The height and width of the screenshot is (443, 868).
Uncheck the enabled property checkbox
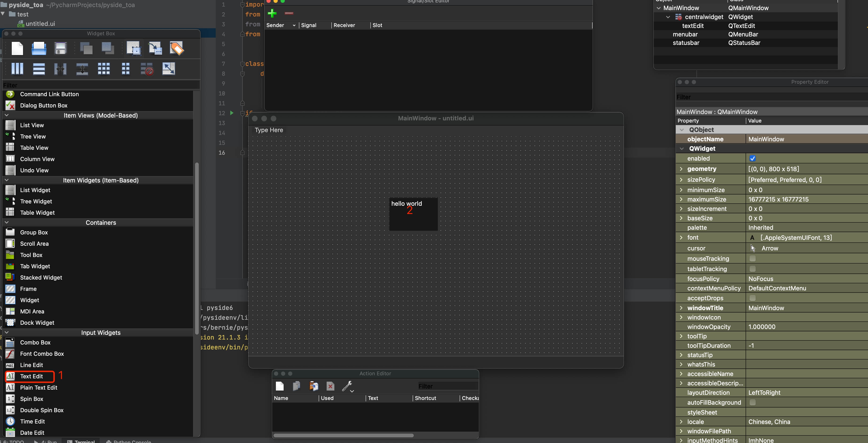pos(752,158)
